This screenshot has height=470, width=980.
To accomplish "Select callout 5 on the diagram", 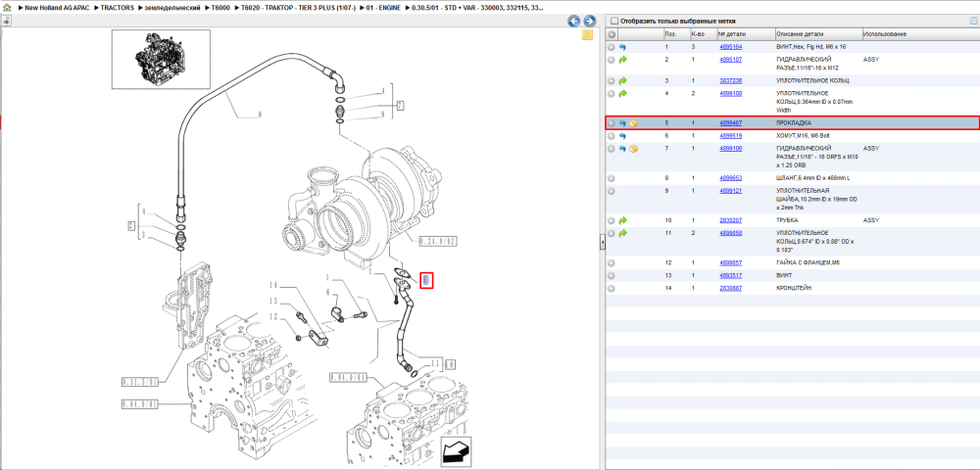I will click(426, 280).
